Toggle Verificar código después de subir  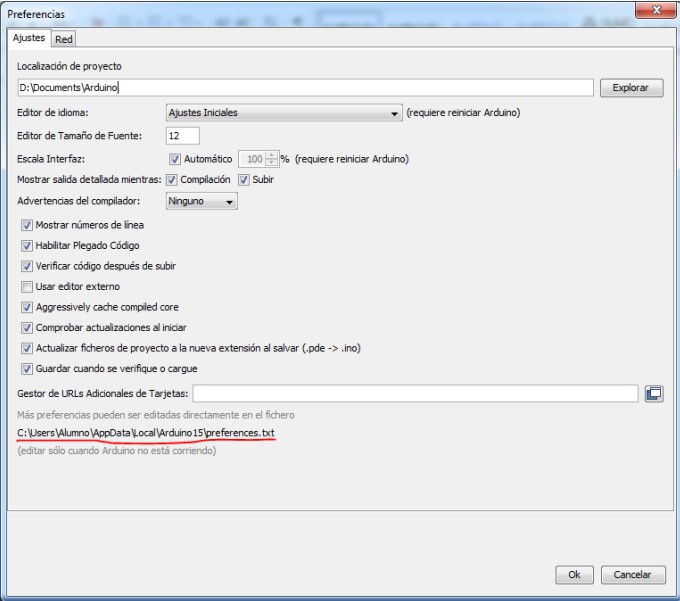(26, 266)
